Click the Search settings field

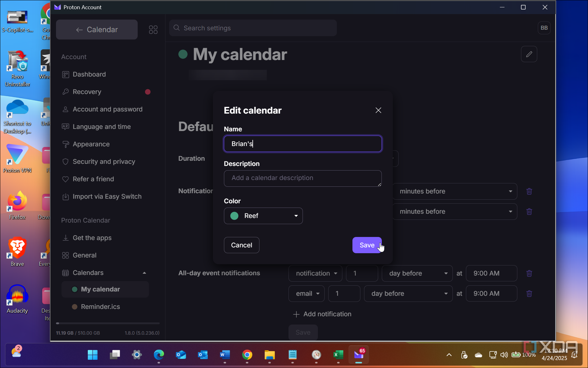253,28
